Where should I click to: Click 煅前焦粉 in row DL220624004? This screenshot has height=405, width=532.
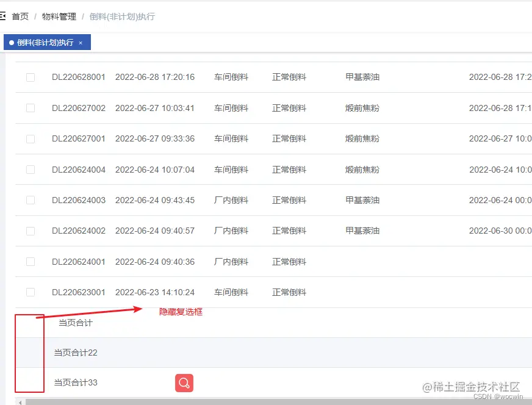coord(362,170)
